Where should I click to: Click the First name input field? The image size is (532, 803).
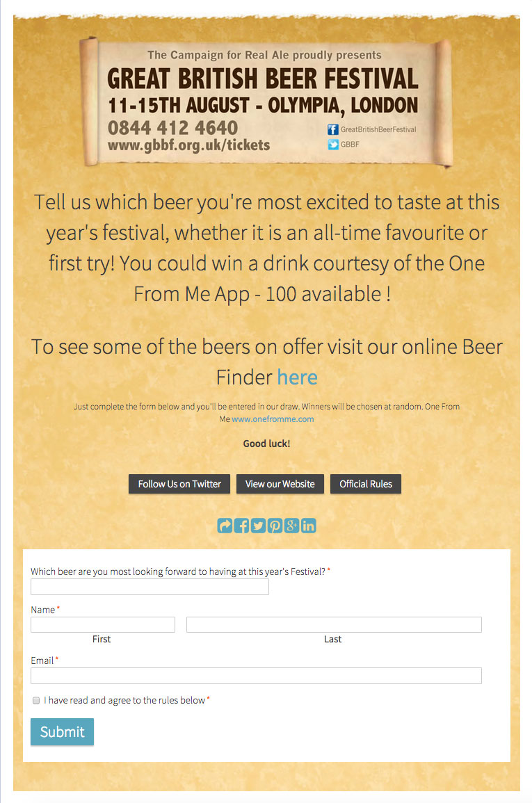102,624
